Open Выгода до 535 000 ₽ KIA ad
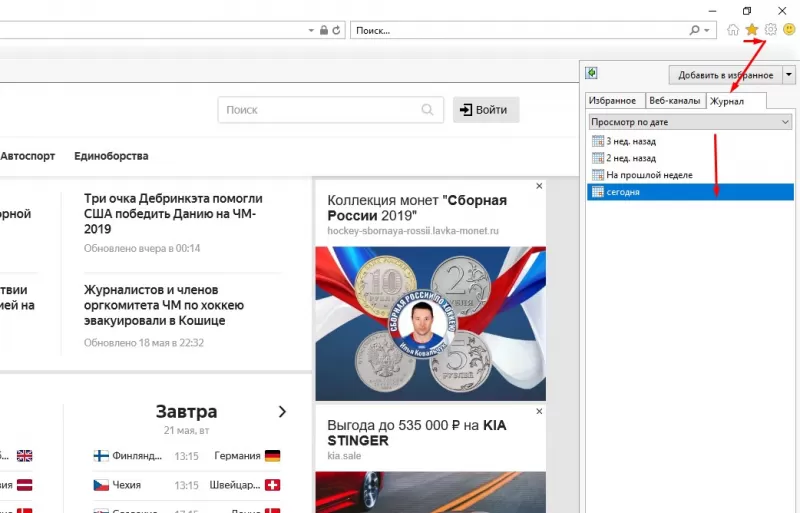The height and width of the screenshot is (513, 800). [x=416, y=433]
